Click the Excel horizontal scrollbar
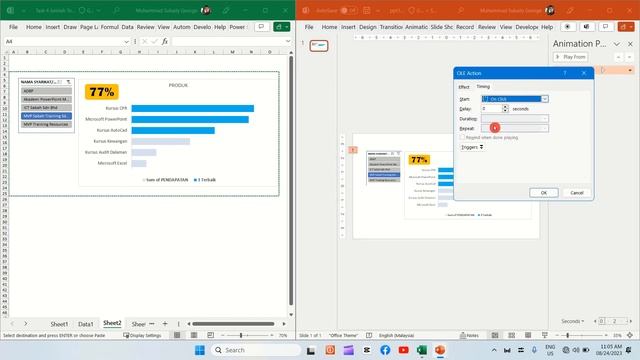Viewport: 640px width, 360px height. (233, 324)
